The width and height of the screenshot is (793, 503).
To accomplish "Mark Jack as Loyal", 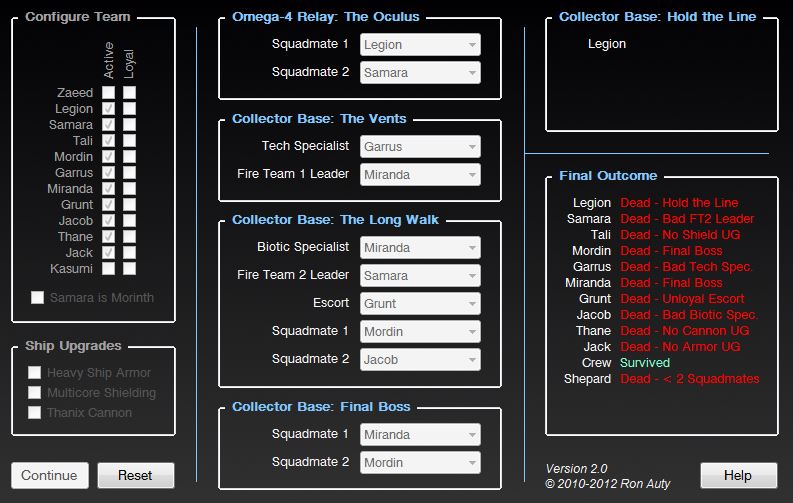I will tap(129, 253).
